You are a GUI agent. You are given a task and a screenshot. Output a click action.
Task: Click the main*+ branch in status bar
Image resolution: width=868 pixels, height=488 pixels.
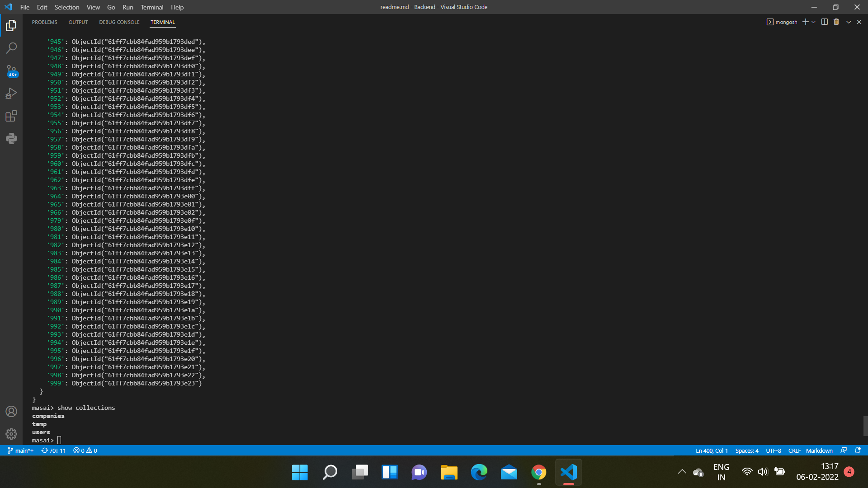(20, 450)
